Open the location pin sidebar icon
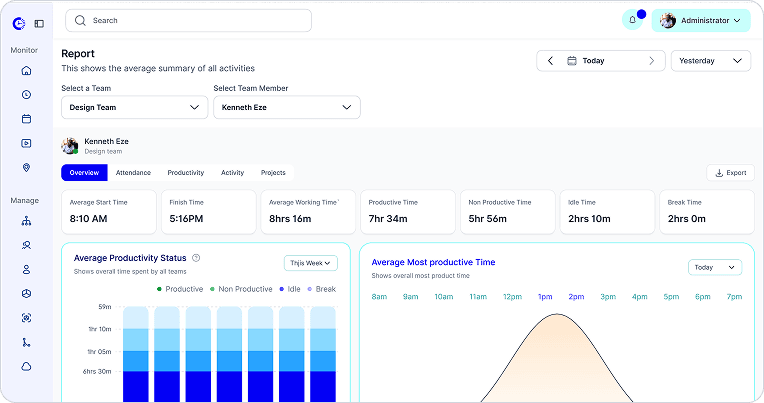The image size is (764, 403). point(26,168)
